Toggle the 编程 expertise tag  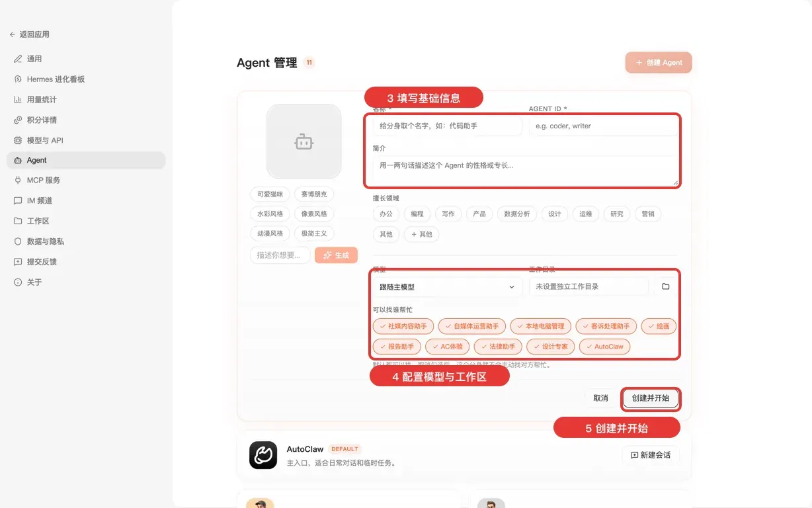coord(417,214)
